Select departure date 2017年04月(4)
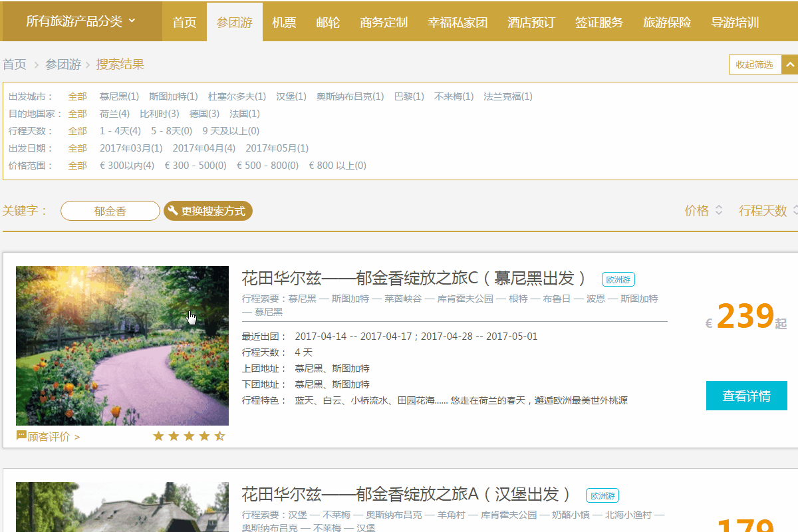 (203, 148)
